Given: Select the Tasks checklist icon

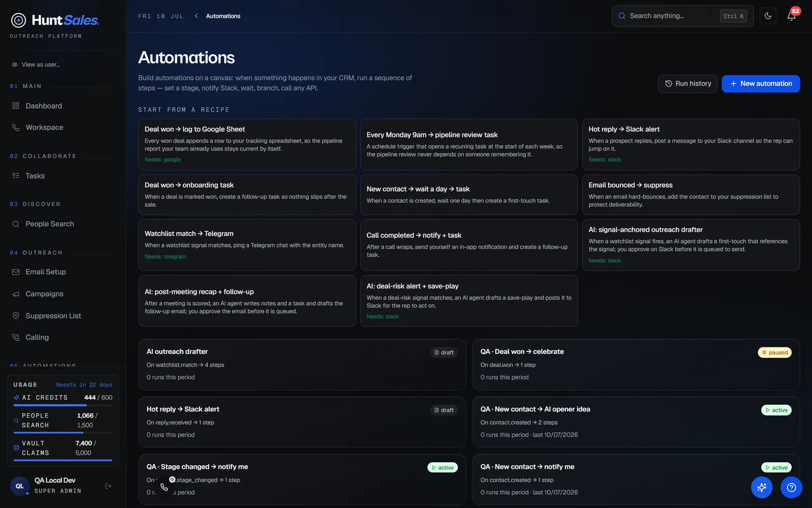Looking at the screenshot, I should (16, 176).
